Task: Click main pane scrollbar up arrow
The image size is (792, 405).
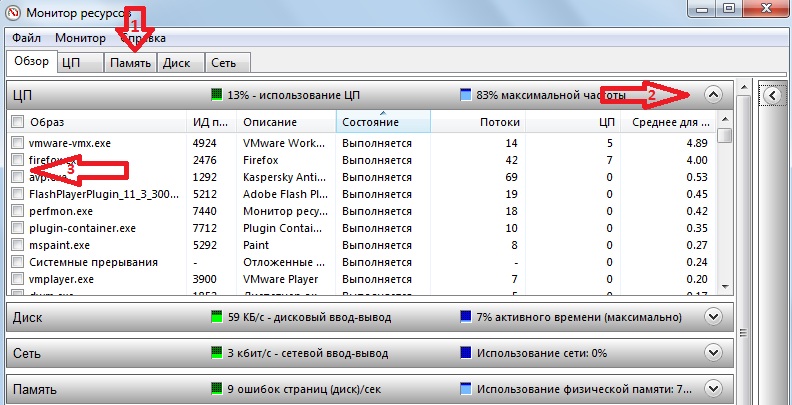Action: pos(743,87)
